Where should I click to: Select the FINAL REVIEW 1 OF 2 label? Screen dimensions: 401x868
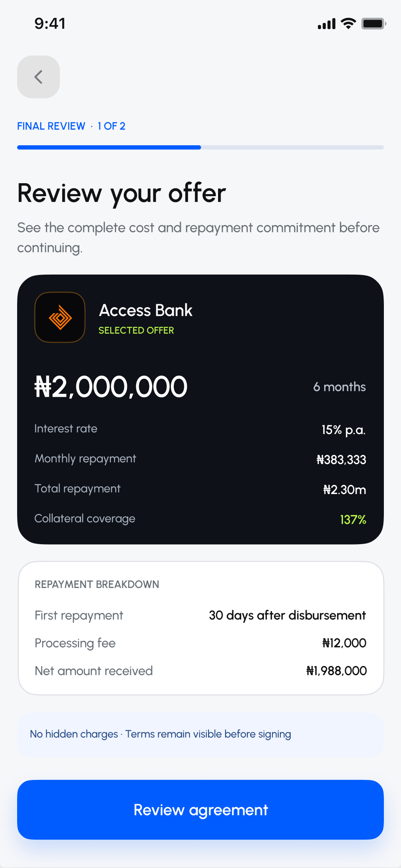coord(71,126)
